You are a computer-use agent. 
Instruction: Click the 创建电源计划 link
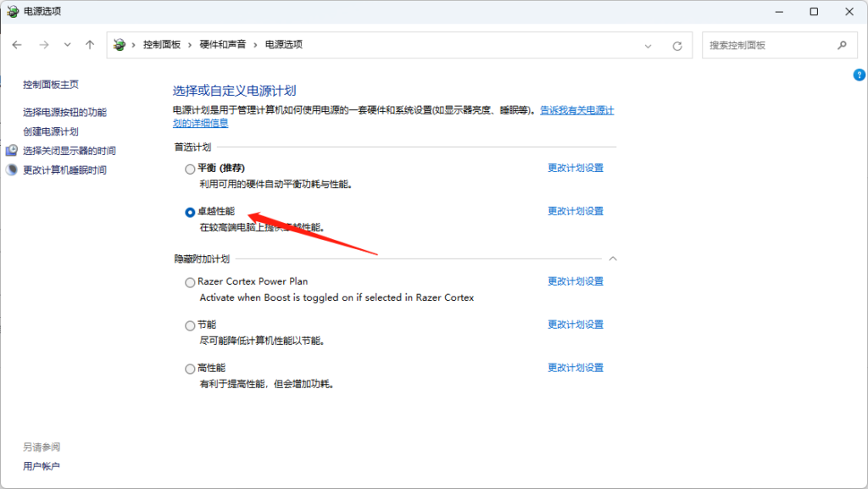click(53, 131)
